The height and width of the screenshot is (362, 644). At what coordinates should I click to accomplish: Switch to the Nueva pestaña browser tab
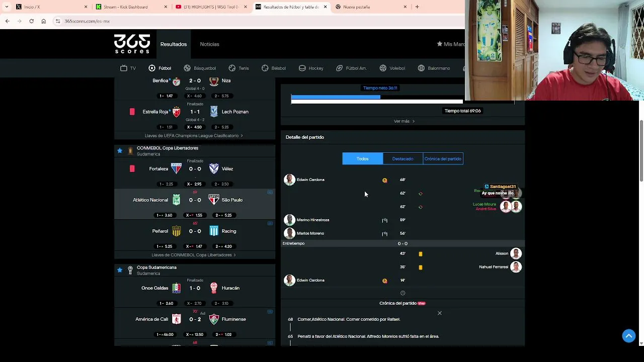tap(371, 7)
